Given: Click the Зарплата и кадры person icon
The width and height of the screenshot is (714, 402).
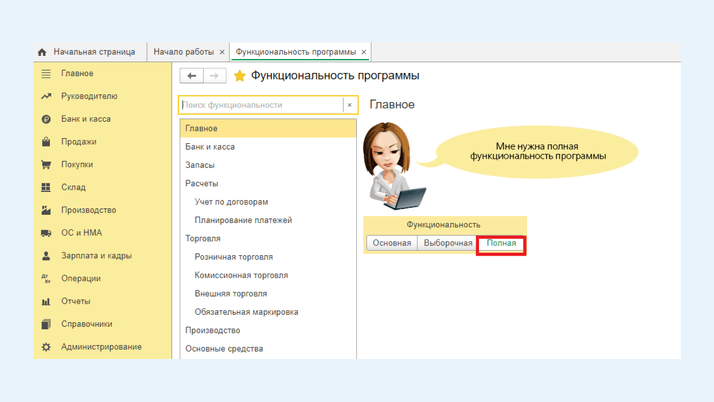Looking at the screenshot, I should click(x=46, y=256).
